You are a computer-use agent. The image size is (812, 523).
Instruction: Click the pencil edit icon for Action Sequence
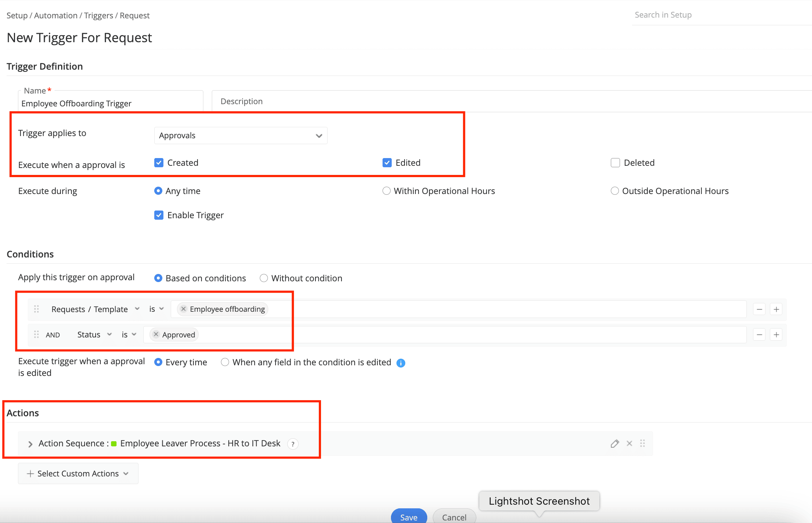[614, 443]
